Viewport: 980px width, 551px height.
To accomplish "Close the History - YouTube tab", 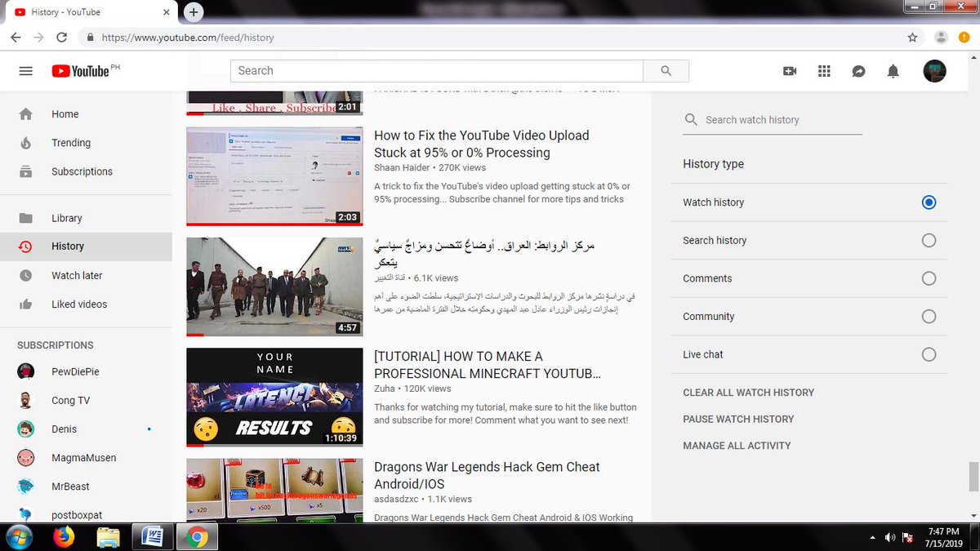I will [x=167, y=12].
